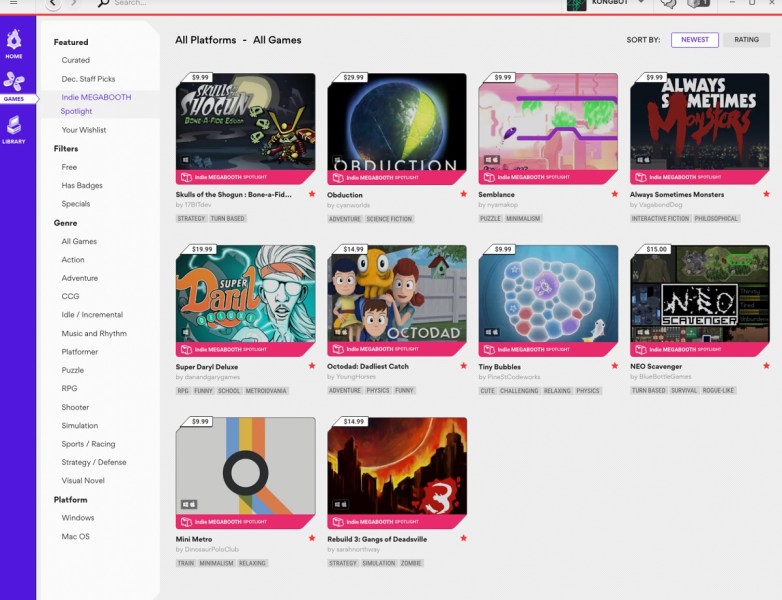This screenshot has width=782, height=600.
Task: Sort games by Rating
Action: (x=746, y=40)
